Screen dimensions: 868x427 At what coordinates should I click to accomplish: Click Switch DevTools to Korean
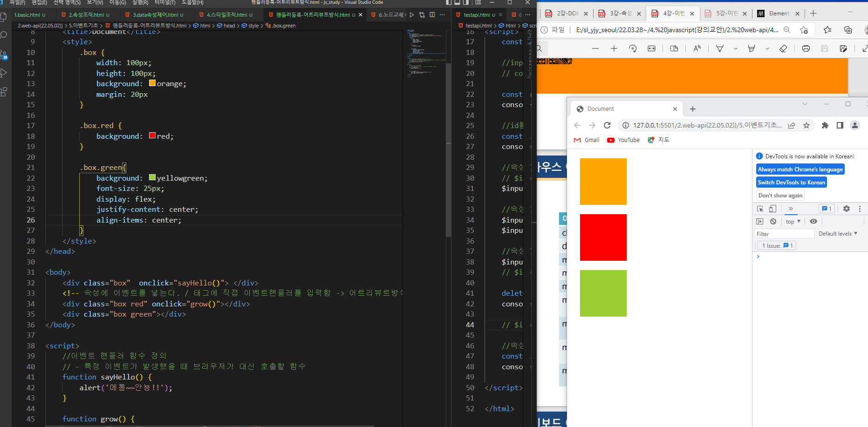791,183
